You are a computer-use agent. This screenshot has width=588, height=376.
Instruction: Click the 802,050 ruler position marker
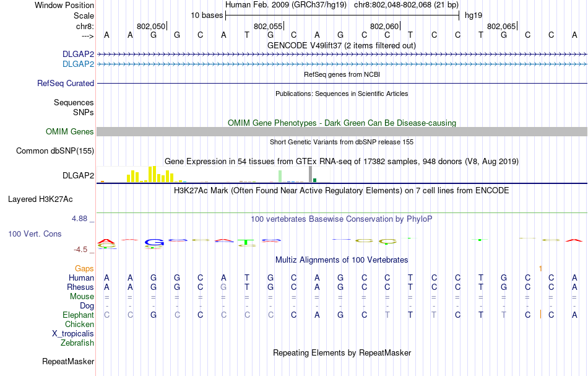(151, 26)
